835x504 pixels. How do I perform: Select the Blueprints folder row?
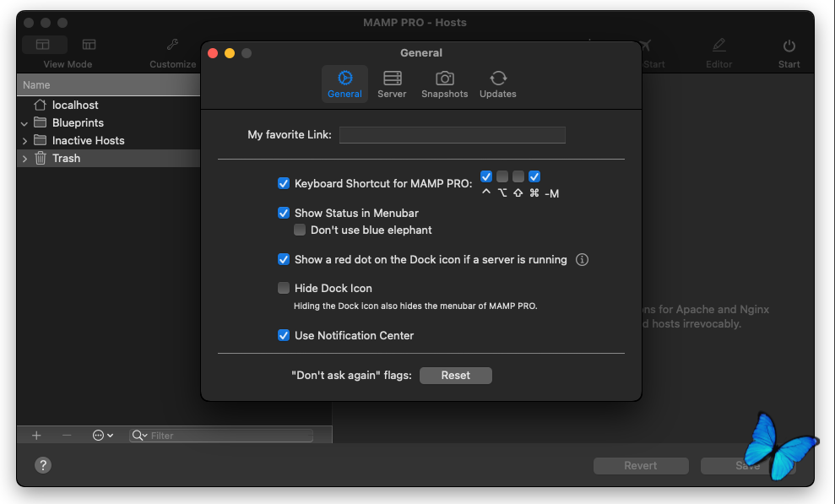109,123
